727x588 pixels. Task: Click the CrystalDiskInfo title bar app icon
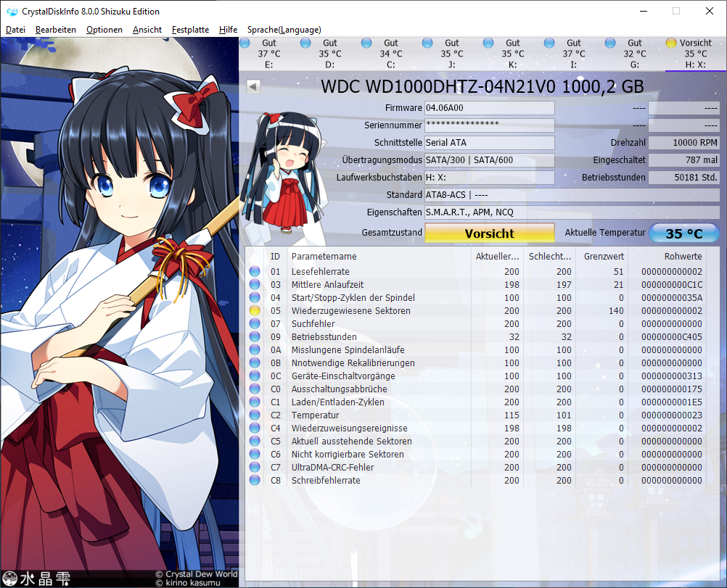click(12, 12)
